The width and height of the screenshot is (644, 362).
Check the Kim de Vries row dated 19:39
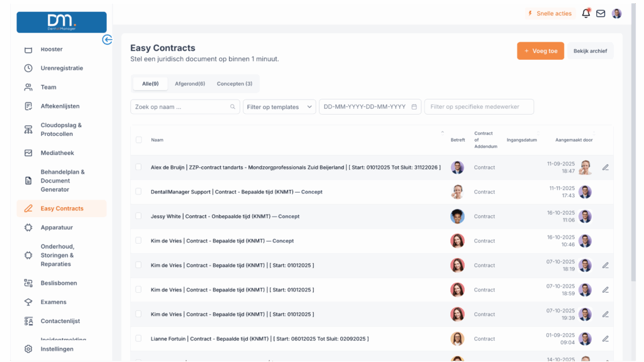(138, 314)
